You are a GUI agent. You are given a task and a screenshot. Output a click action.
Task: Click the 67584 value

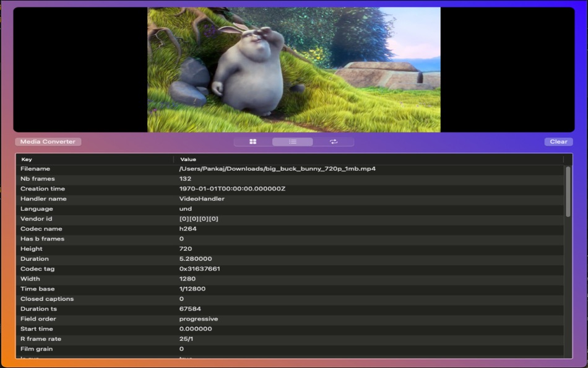click(190, 309)
